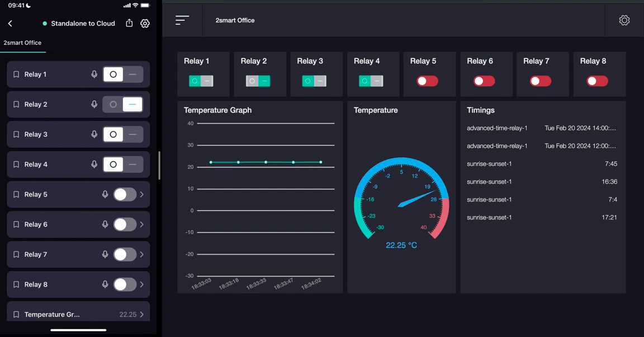Expand the Relay 6 details chevron

(x=141, y=224)
